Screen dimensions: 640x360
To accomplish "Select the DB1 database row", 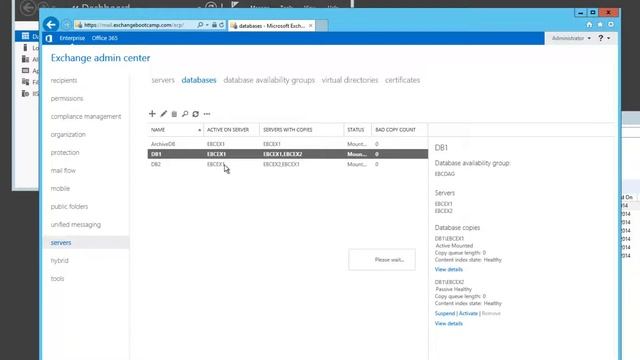I will 288,154.
